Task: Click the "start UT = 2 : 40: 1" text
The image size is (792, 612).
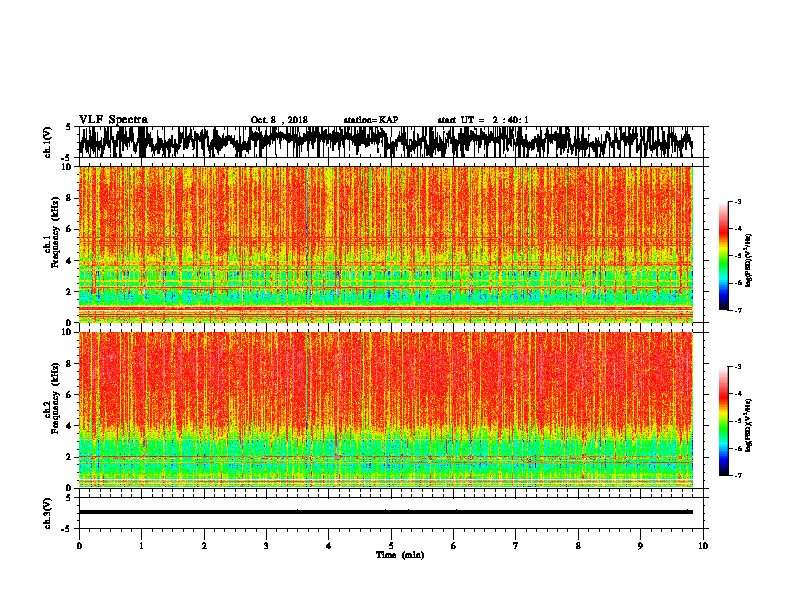Action: (x=483, y=120)
